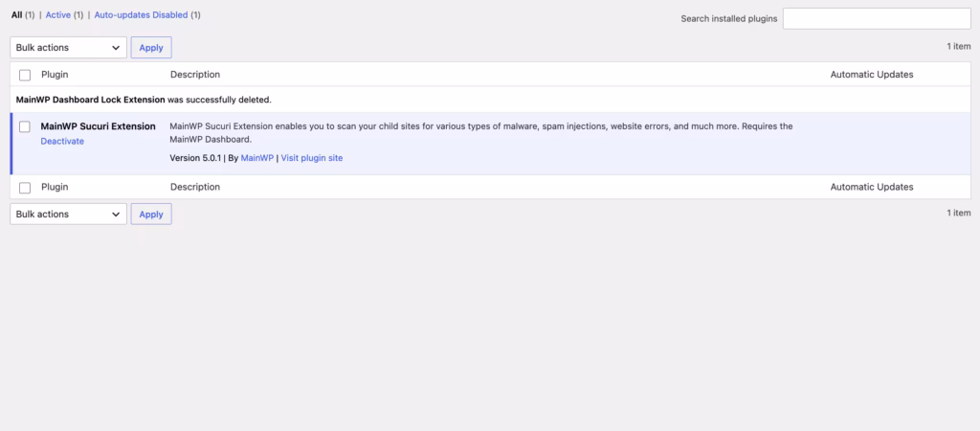Click the bottom Description column header

(x=195, y=187)
